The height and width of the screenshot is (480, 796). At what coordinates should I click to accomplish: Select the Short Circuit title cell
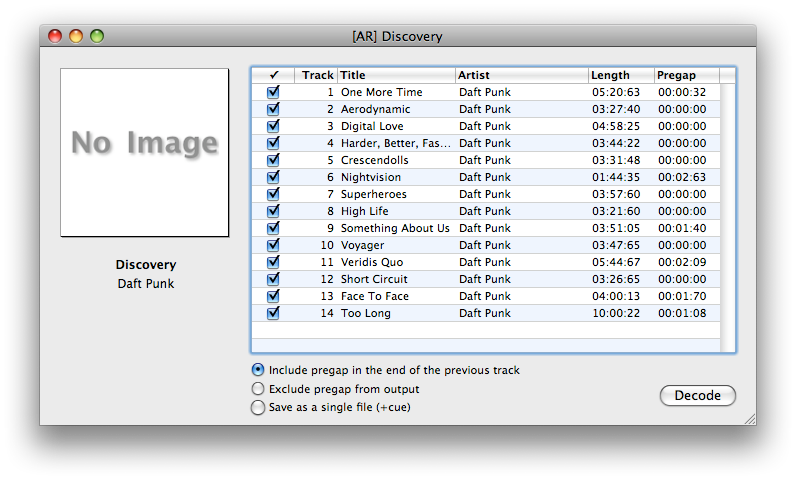pos(374,279)
